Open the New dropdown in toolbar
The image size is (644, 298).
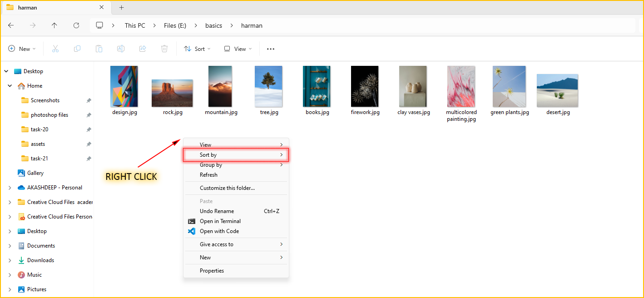pos(22,49)
